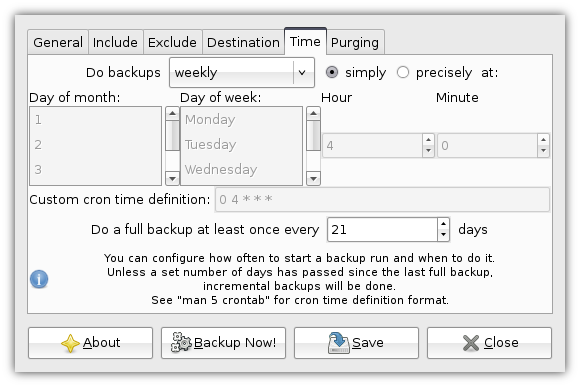Click the Day of month scroll-up arrow
The height and width of the screenshot is (387, 580).
[172, 113]
